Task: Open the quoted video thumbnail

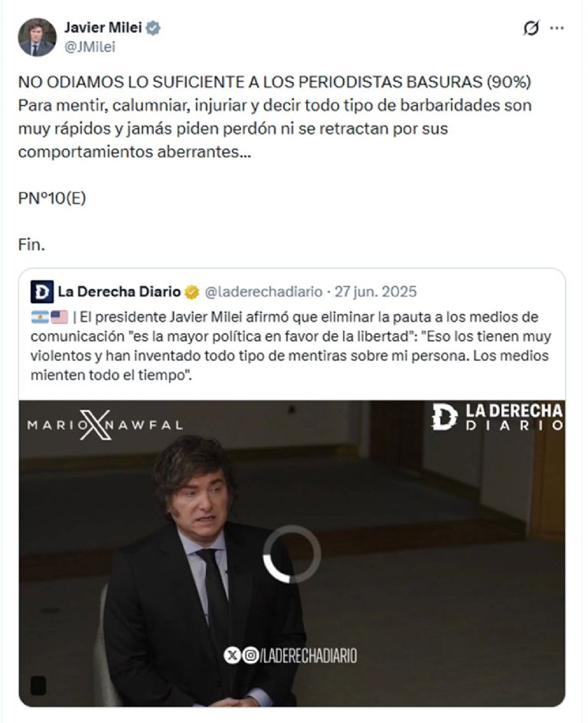Action: click(x=292, y=553)
